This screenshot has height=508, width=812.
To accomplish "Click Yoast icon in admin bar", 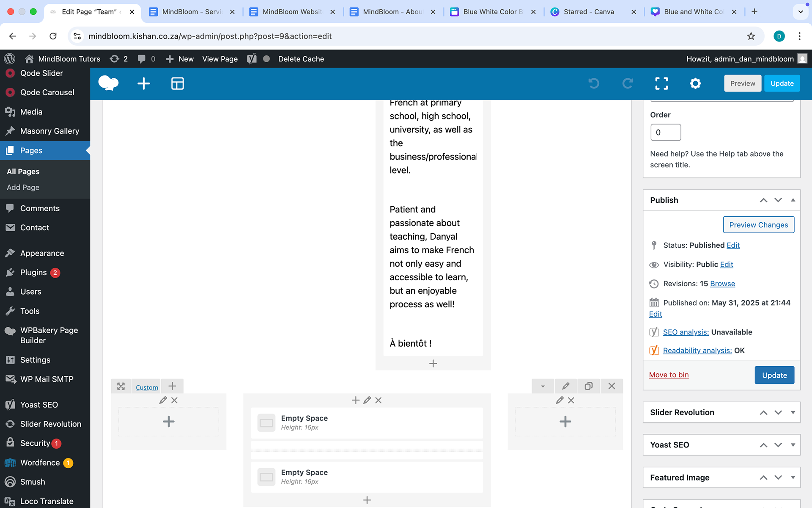I will point(252,59).
